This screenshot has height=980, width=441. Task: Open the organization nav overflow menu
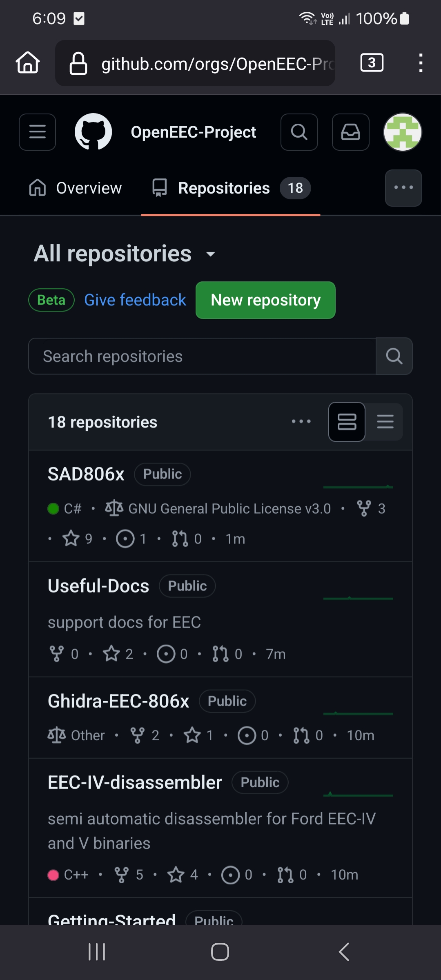pyautogui.click(x=403, y=188)
